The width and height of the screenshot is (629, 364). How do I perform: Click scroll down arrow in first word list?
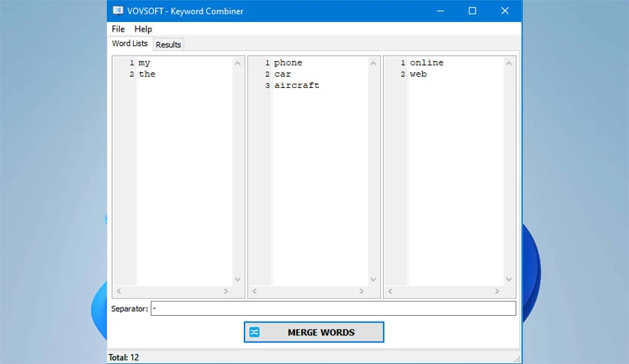coord(238,280)
